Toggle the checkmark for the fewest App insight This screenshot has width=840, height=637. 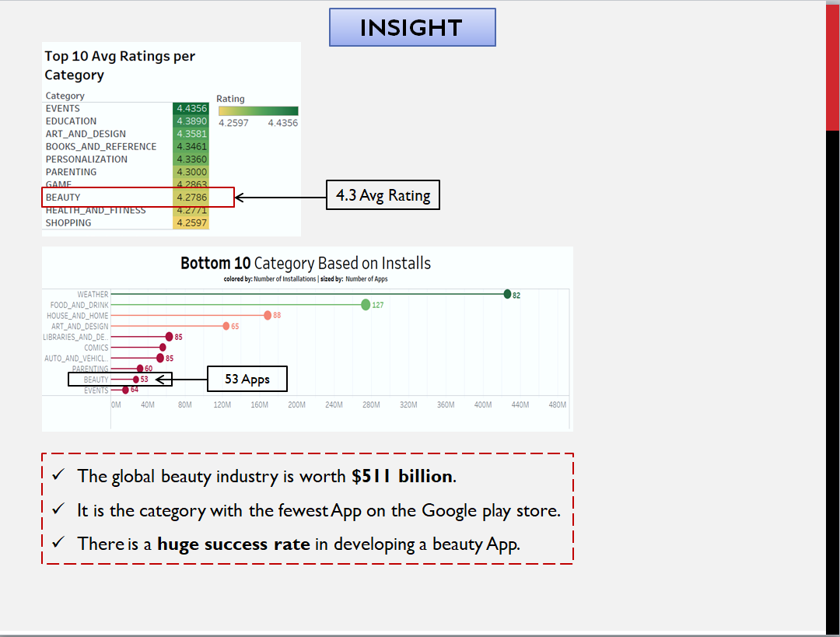point(57,508)
